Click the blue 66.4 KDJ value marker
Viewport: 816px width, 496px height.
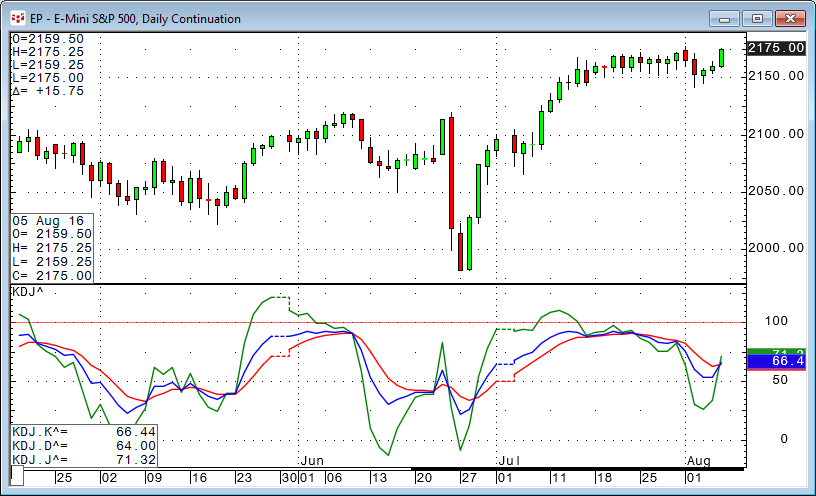[x=776, y=361]
